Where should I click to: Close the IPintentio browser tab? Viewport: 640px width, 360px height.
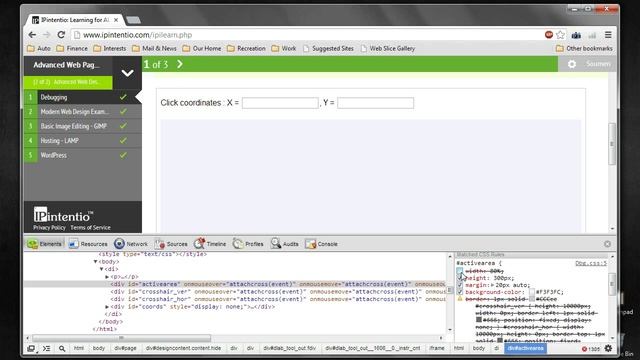tap(116, 20)
